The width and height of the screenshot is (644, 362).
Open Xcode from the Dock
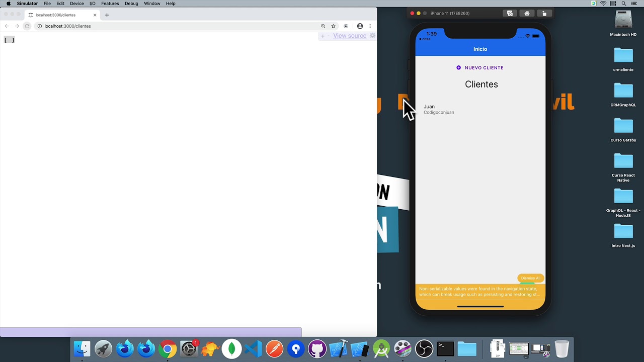click(x=338, y=348)
